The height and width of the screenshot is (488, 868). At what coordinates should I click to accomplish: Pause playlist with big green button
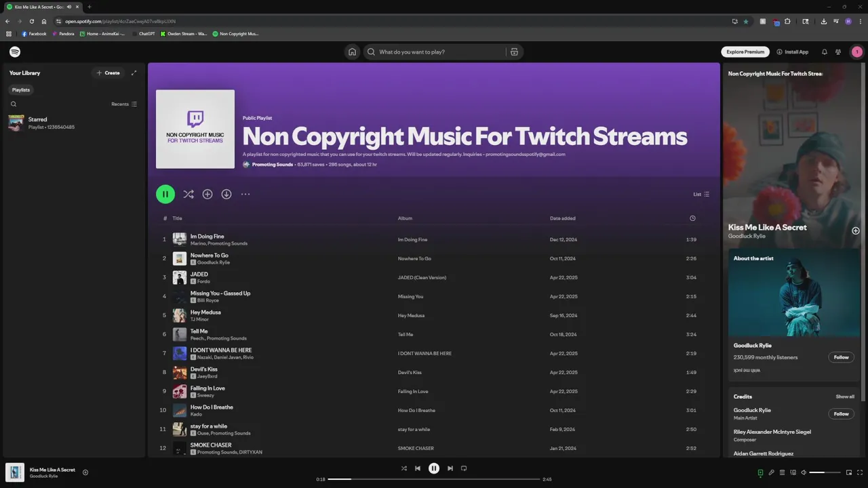click(x=165, y=194)
